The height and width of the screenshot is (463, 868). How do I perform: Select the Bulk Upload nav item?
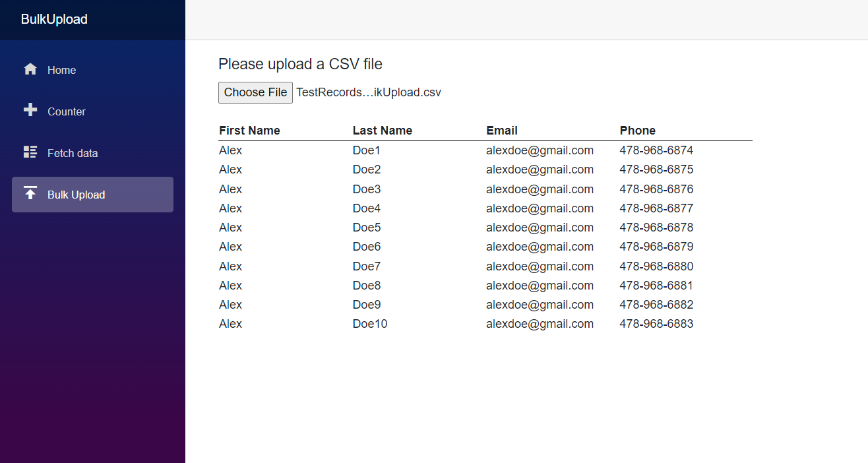click(76, 195)
